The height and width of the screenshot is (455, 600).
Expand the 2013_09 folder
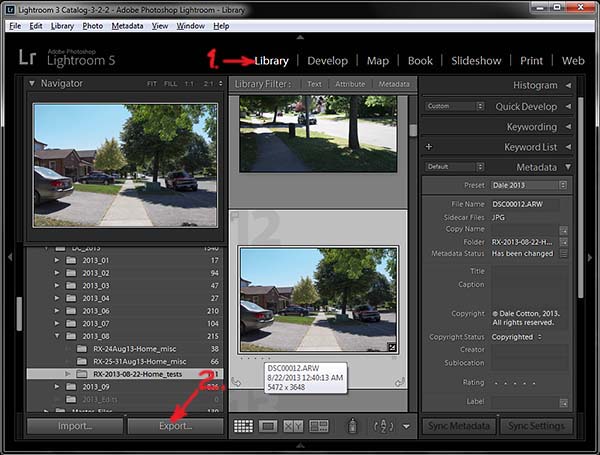[x=57, y=387]
